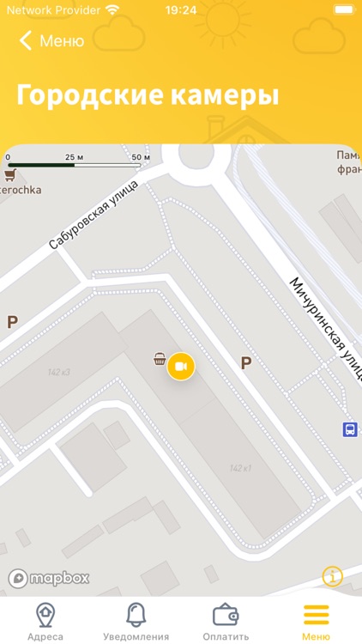Tap the parking P symbol right of building 142 к1

click(x=246, y=363)
